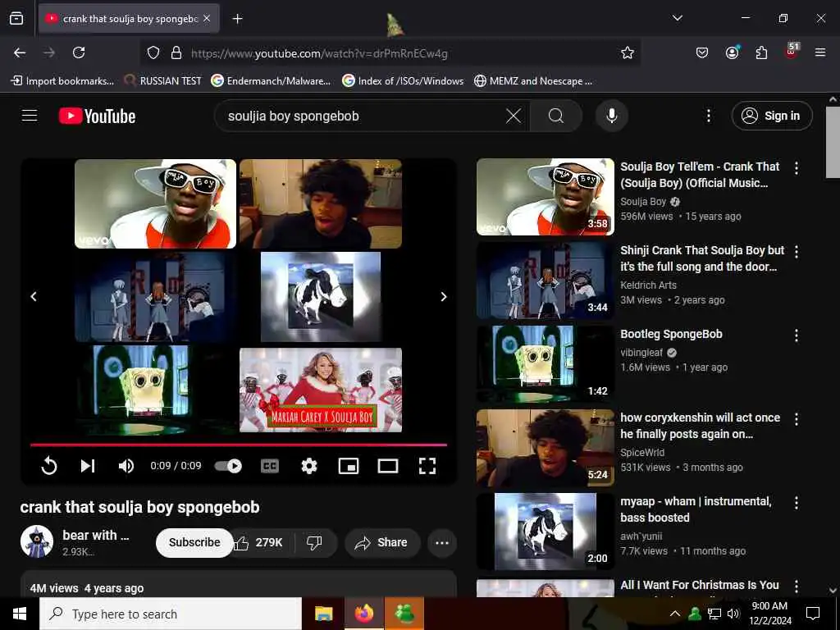This screenshot has width=840, height=630.
Task: Open options for Shinji Crank That video
Action: (797, 252)
